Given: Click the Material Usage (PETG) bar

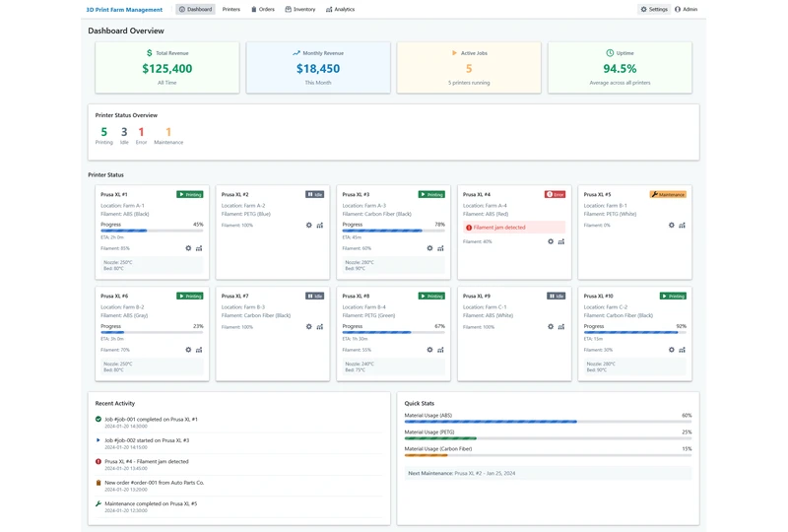Looking at the screenshot, I should pos(548,438).
